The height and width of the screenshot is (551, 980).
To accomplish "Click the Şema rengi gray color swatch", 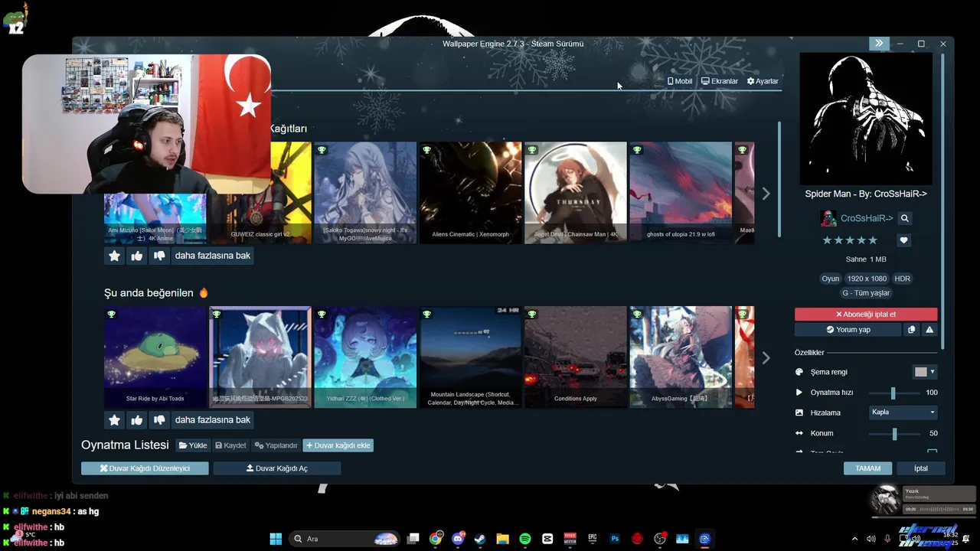I will 920,372.
